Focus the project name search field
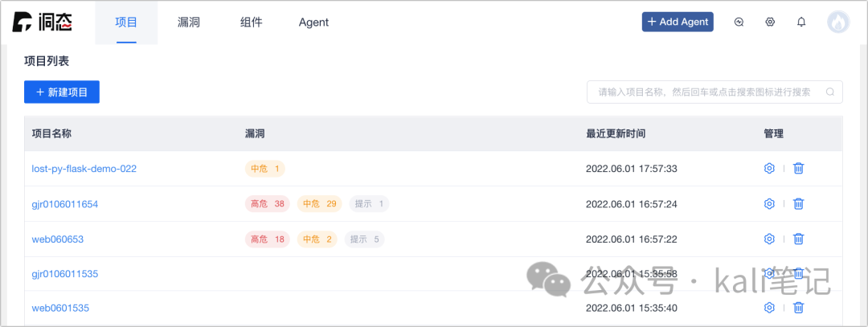 (714, 92)
